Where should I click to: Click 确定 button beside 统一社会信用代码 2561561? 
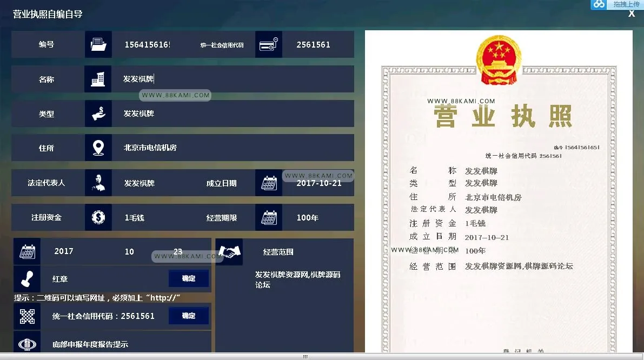click(189, 316)
